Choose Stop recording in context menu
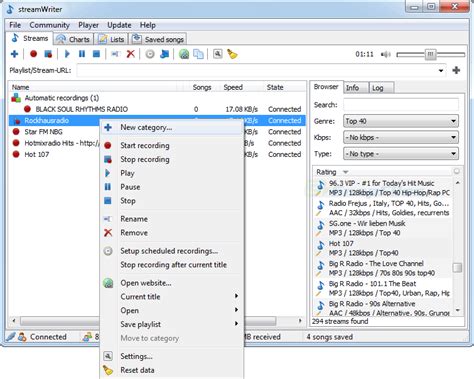This screenshot has width=474, height=379. 172,159
